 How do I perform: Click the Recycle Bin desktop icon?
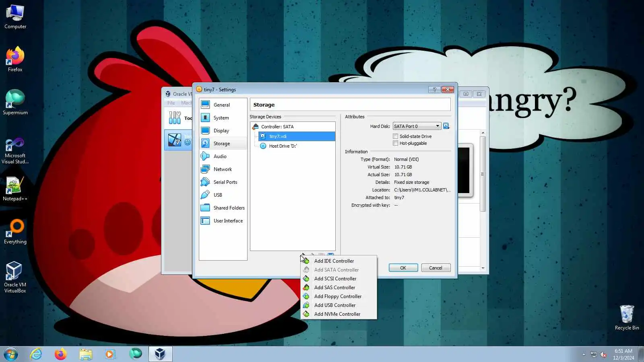(627, 317)
